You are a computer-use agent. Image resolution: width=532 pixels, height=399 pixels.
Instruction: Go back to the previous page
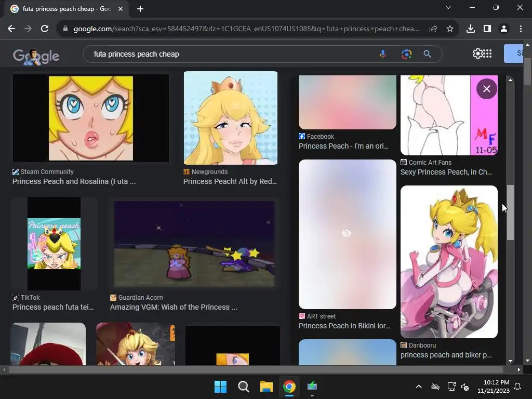point(11,29)
